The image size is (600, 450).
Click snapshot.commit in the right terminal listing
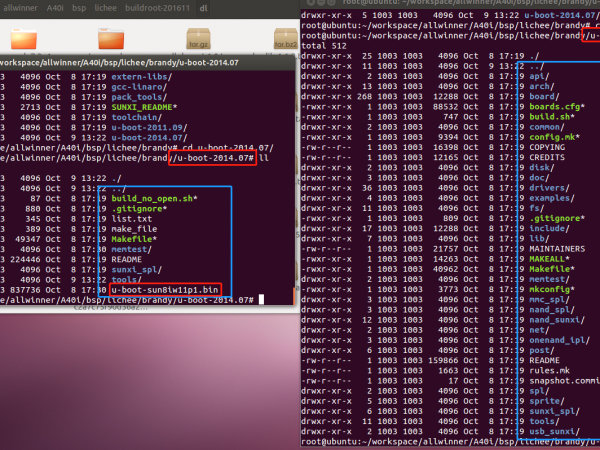pos(563,380)
